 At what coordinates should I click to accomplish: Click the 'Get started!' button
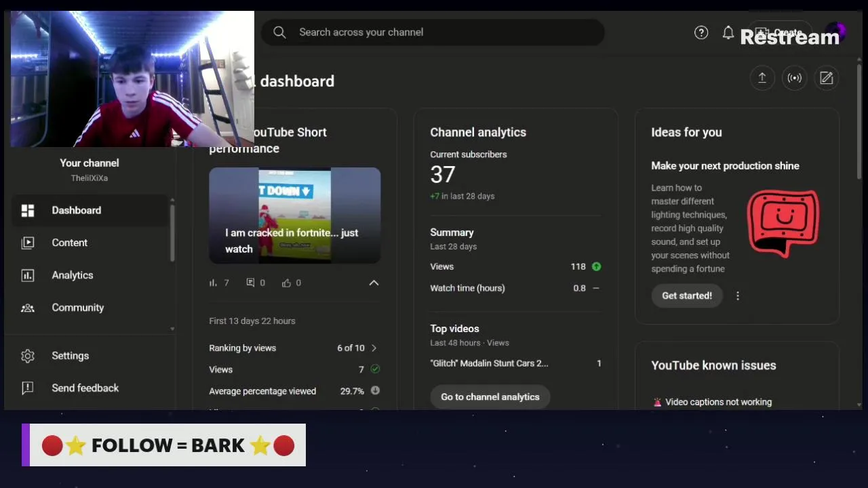[x=687, y=296]
